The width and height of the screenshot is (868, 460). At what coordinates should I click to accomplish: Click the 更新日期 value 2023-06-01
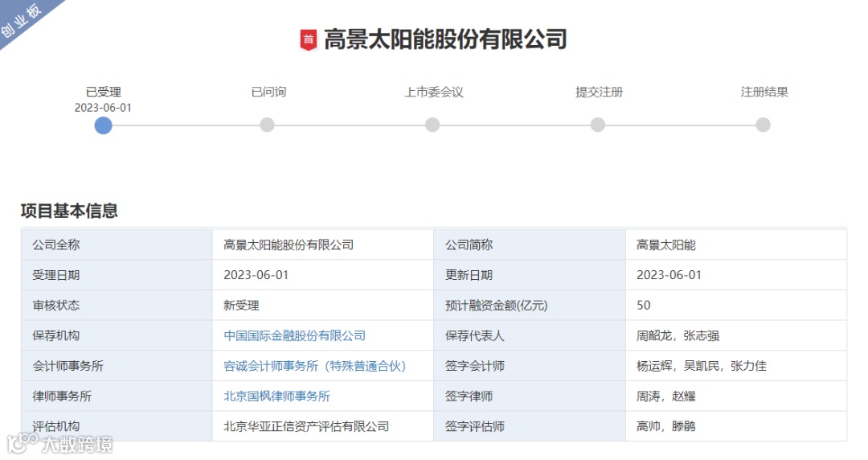click(669, 275)
